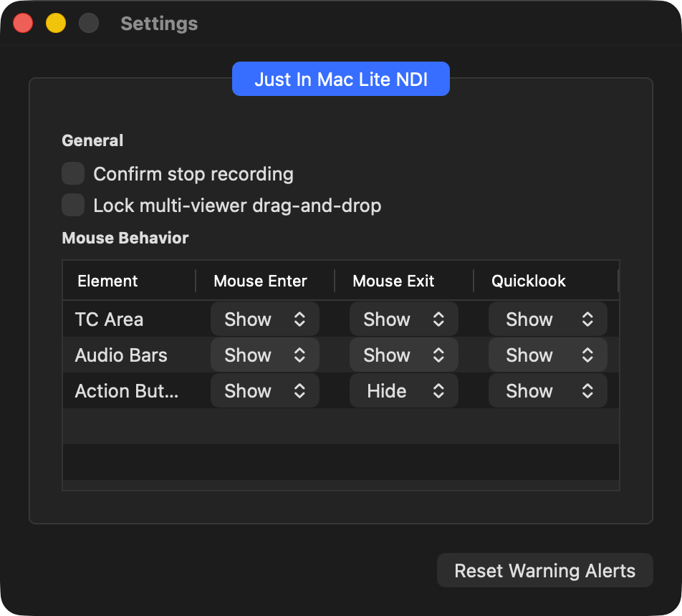682x616 pixels.
Task: Minimize Settings window with the yellow button
Action: coord(56,23)
